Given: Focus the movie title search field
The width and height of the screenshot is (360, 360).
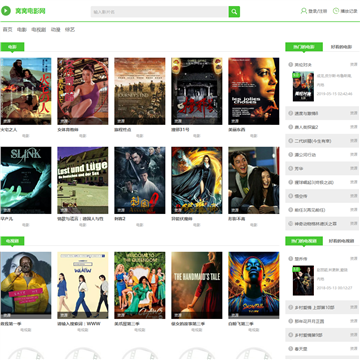Looking at the screenshot, I should click(x=160, y=12).
